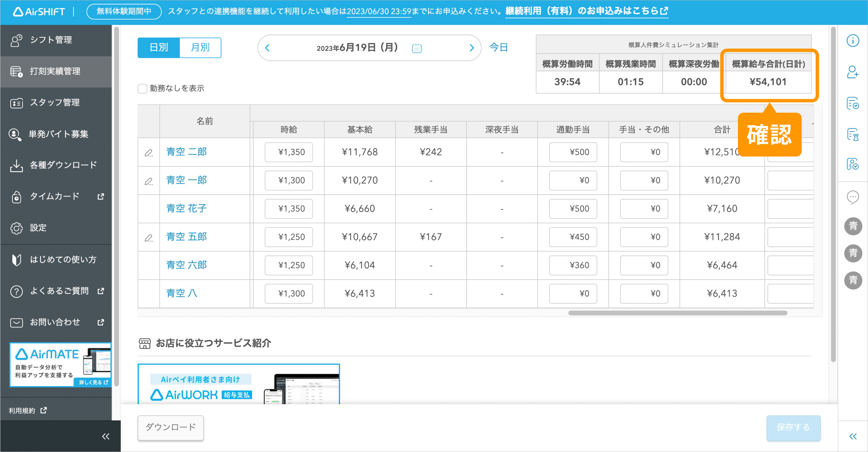Go to next day with right chevron
The height and width of the screenshot is (452, 868).
(x=472, y=48)
